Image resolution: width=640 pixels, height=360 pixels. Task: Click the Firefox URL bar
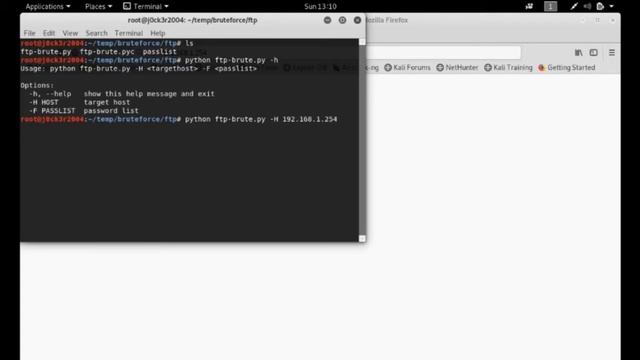pyautogui.click(x=443, y=52)
